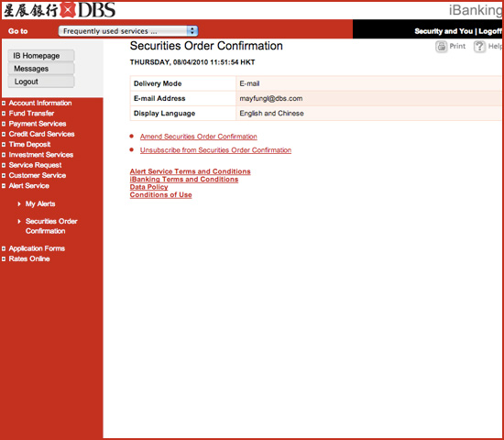Click the Help question mark icon
This screenshot has height=440, width=504.
click(x=479, y=47)
